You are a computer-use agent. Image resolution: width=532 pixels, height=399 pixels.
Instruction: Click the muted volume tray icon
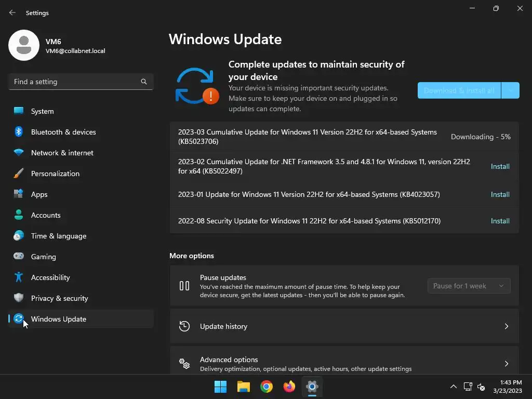481,387
